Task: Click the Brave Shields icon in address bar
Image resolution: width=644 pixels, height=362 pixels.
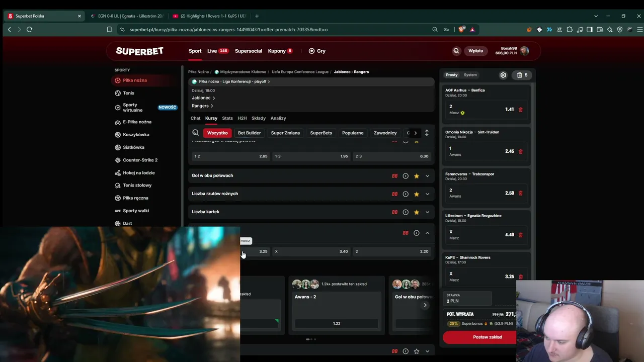Action: tap(461, 30)
